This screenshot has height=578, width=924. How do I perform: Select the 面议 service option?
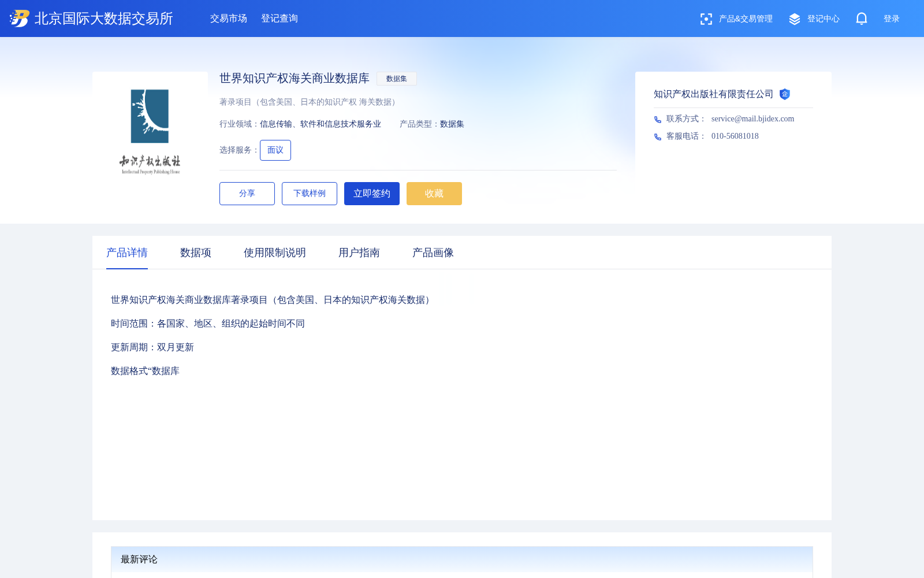point(275,150)
